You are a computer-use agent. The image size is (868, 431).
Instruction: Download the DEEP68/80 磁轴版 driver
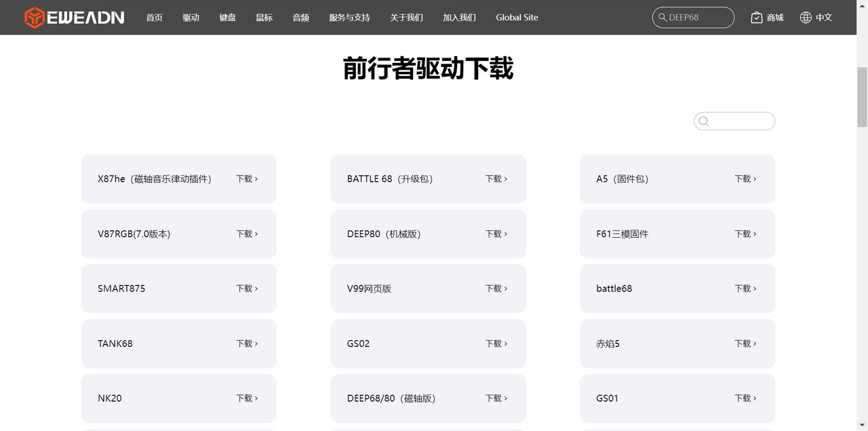[x=496, y=398]
